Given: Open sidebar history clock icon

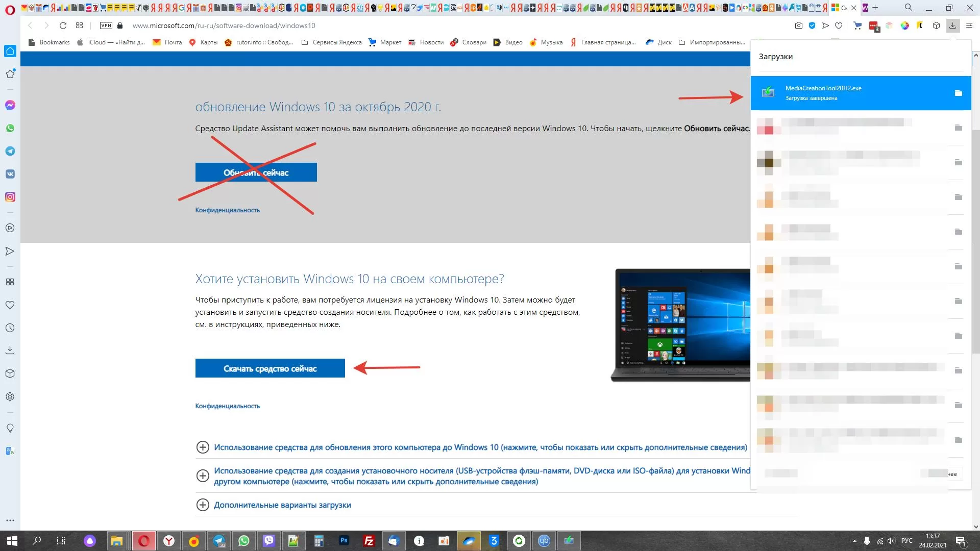Looking at the screenshot, I should (10, 328).
